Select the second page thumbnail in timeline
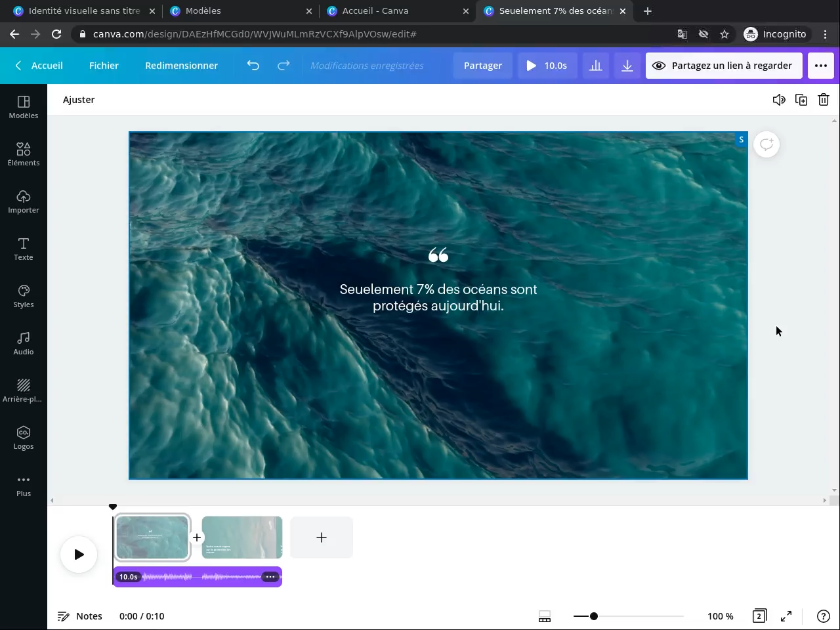This screenshot has width=840, height=630. (x=242, y=537)
